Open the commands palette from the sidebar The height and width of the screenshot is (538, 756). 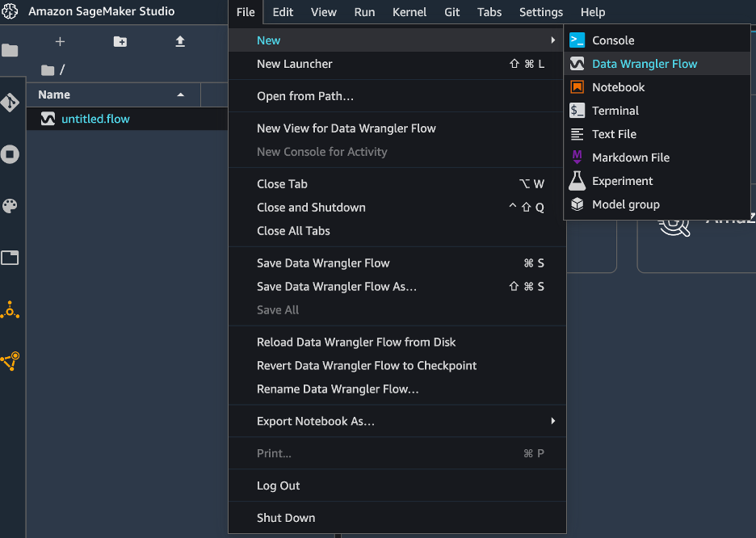tap(10, 206)
